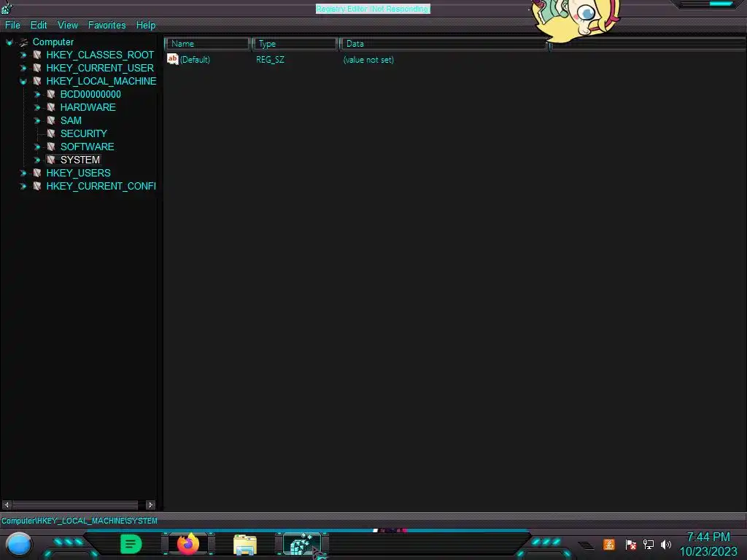Click the SECURITY folder icon
The height and width of the screenshot is (560, 747).
click(51, 133)
